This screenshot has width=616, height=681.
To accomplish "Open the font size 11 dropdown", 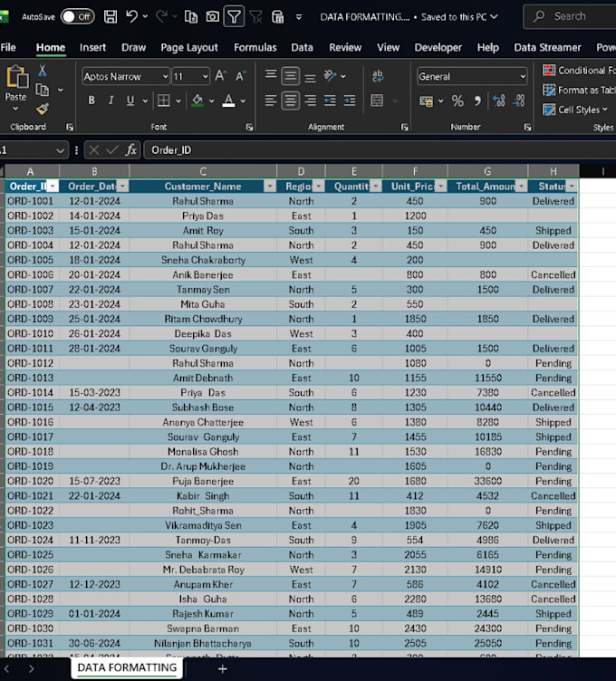I will [205, 76].
